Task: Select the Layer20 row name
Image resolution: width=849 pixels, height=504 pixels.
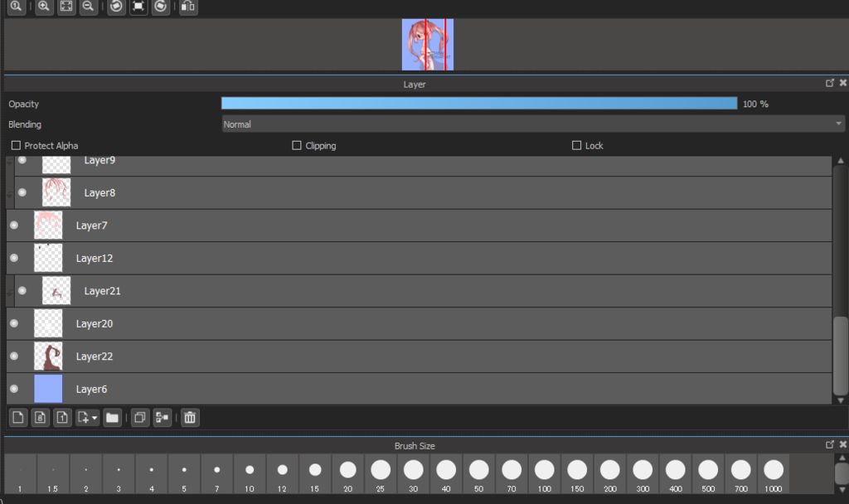Action: pos(95,324)
